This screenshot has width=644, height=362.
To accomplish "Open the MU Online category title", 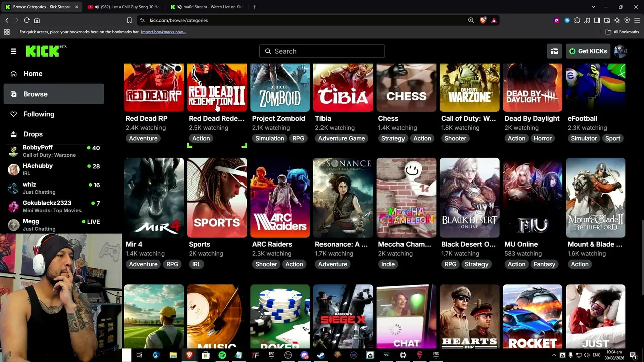I will [x=521, y=244].
